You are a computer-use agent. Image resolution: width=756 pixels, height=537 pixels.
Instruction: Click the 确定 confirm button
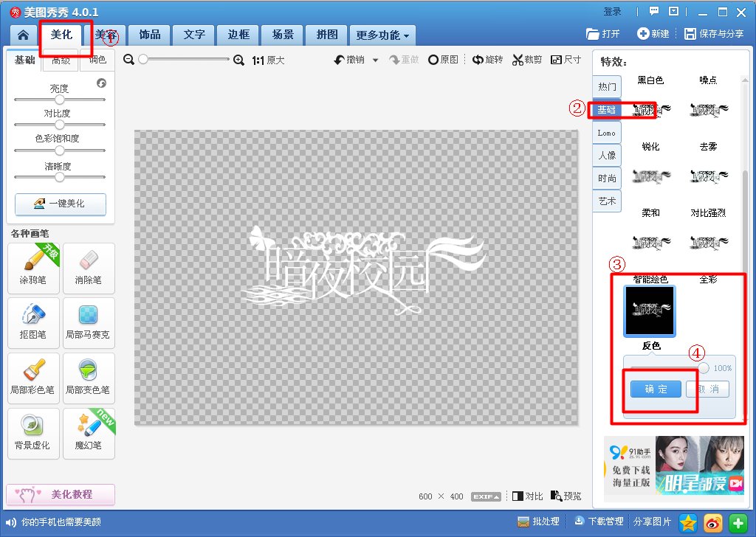[x=656, y=389]
